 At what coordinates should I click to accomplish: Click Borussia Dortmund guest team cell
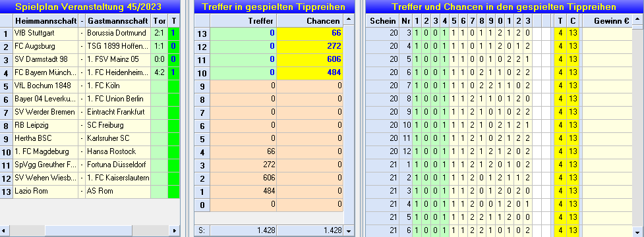pyautogui.click(x=118, y=33)
